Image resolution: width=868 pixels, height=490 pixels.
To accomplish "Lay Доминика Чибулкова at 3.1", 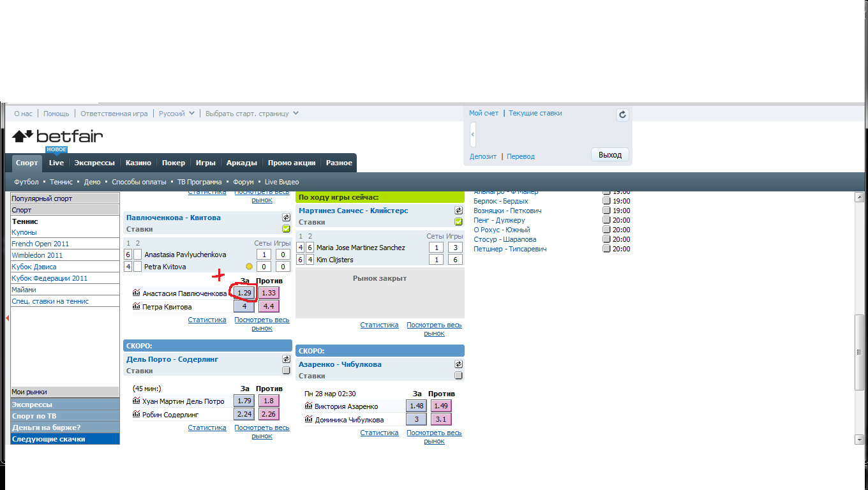I will click(x=441, y=419).
